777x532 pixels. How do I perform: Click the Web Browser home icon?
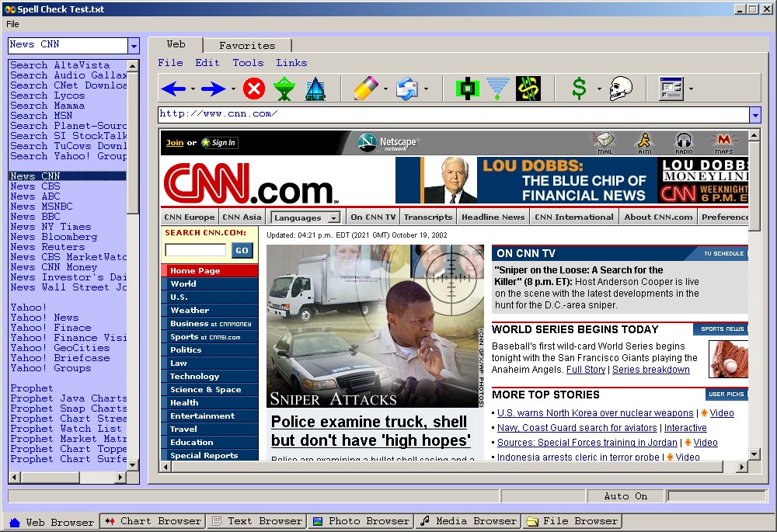(x=14, y=522)
